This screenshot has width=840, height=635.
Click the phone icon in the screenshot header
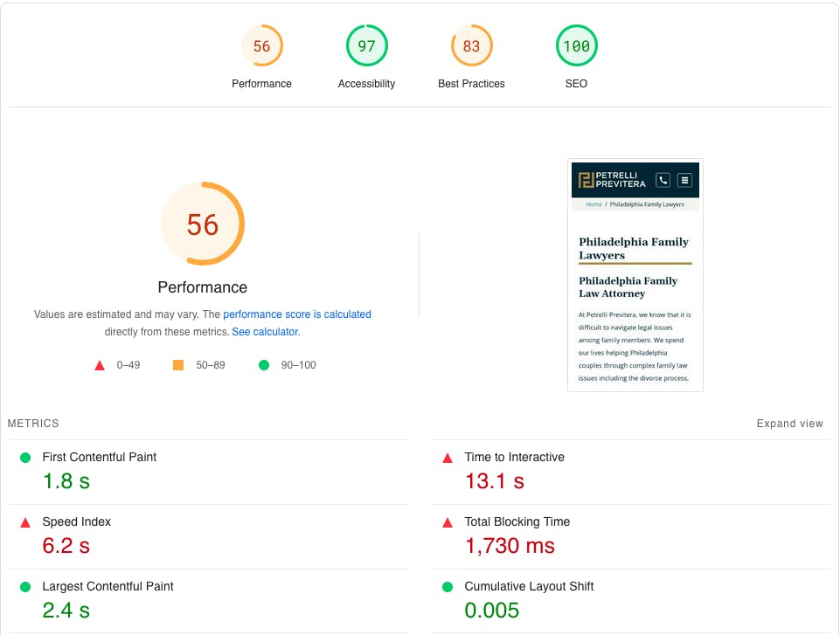pos(663,181)
